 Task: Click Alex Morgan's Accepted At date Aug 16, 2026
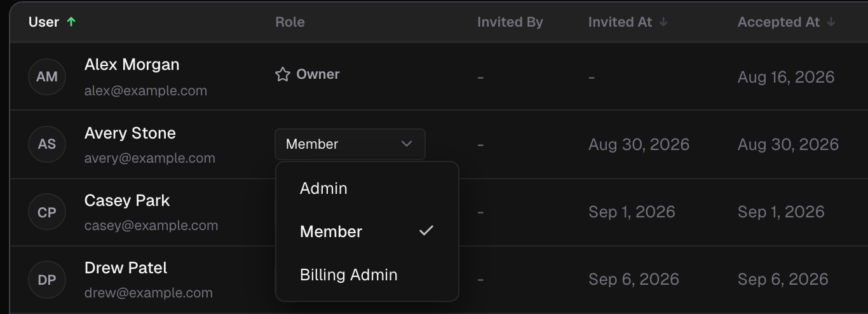[786, 78]
